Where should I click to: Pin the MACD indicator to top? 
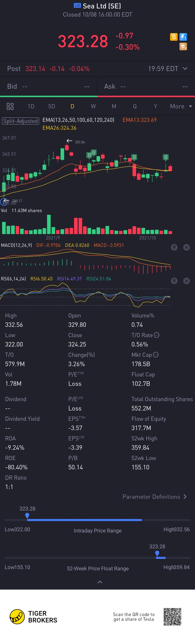174,247
